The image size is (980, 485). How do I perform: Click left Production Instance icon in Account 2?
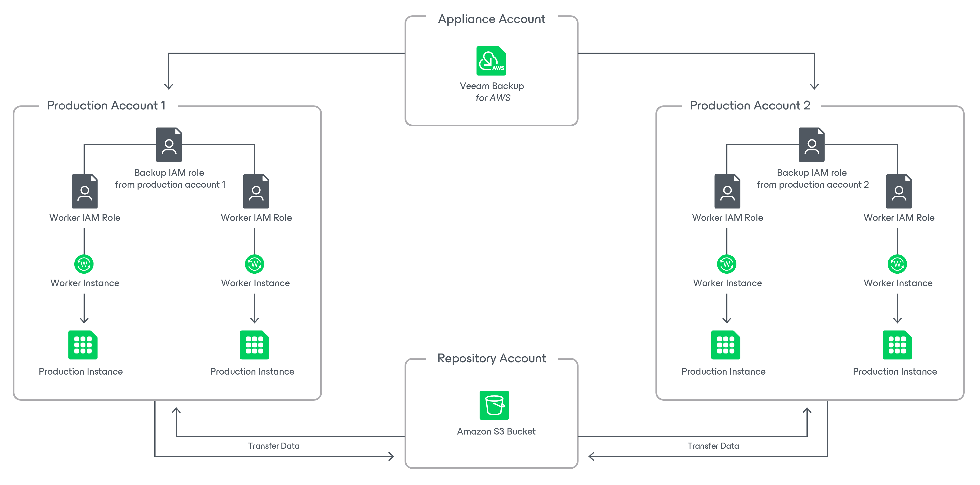tap(726, 345)
